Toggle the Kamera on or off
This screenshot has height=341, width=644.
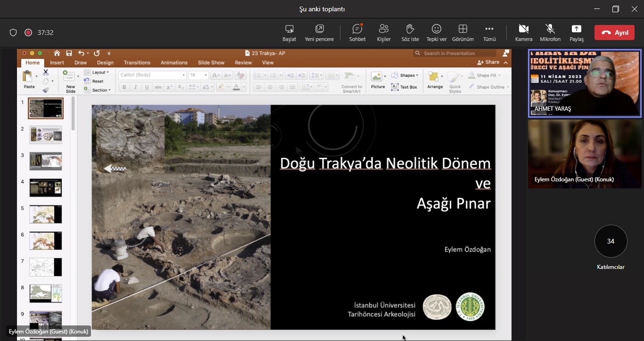[523, 32]
